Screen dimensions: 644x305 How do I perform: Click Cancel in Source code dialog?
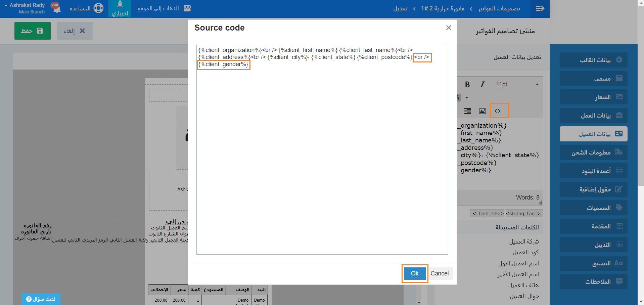440,273
